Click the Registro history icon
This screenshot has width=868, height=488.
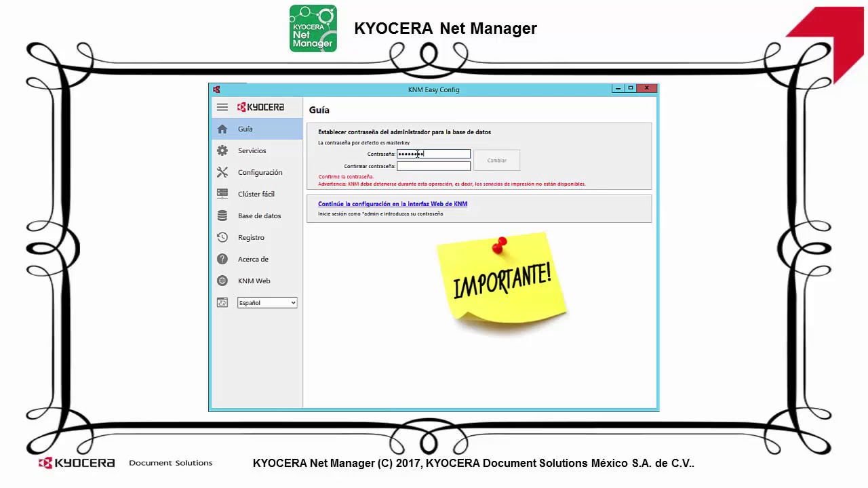tap(222, 237)
